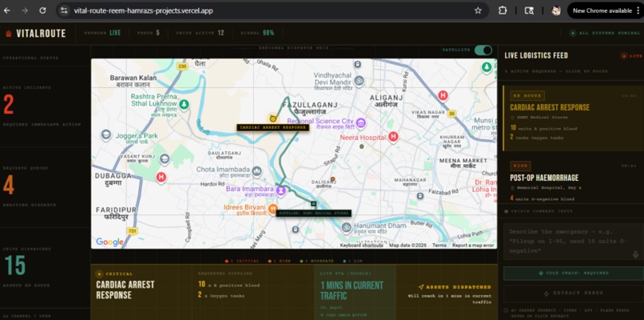Image resolution: width=644 pixels, height=320 pixels.
Task: Click the Low legend dot below map
Action: pos(344,261)
